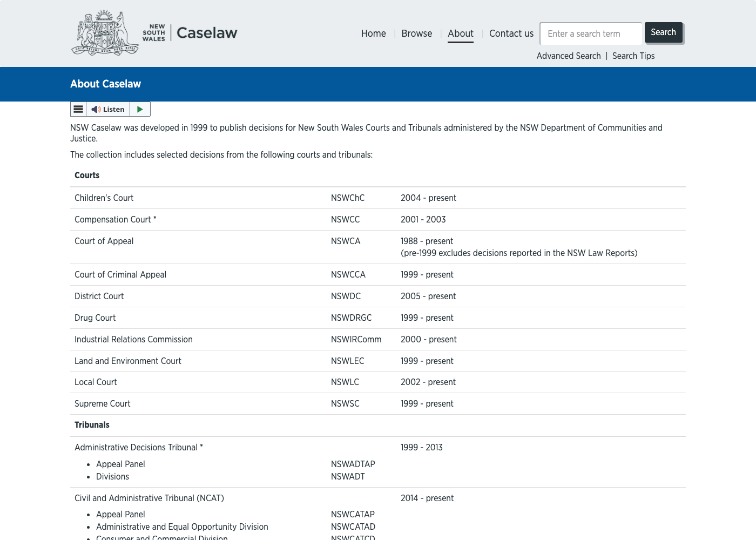The image size is (756, 540).
Task: Click the NSWDRGC abbreviation
Action: (x=352, y=318)
